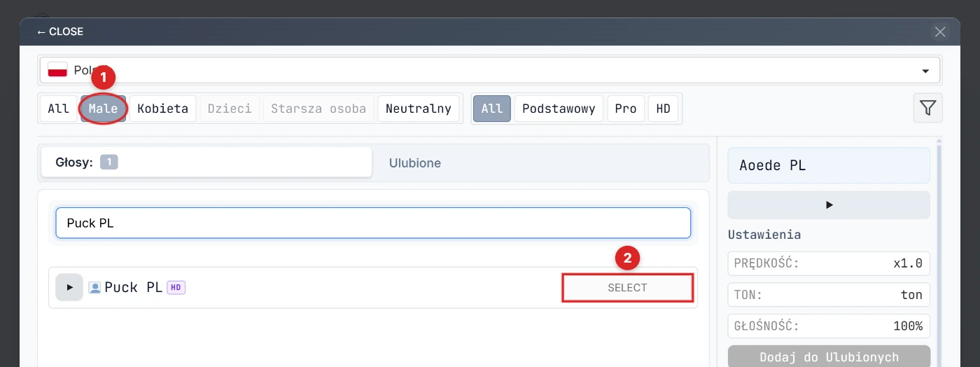Click the Puck PL person avatar icon

pos(95,287)
